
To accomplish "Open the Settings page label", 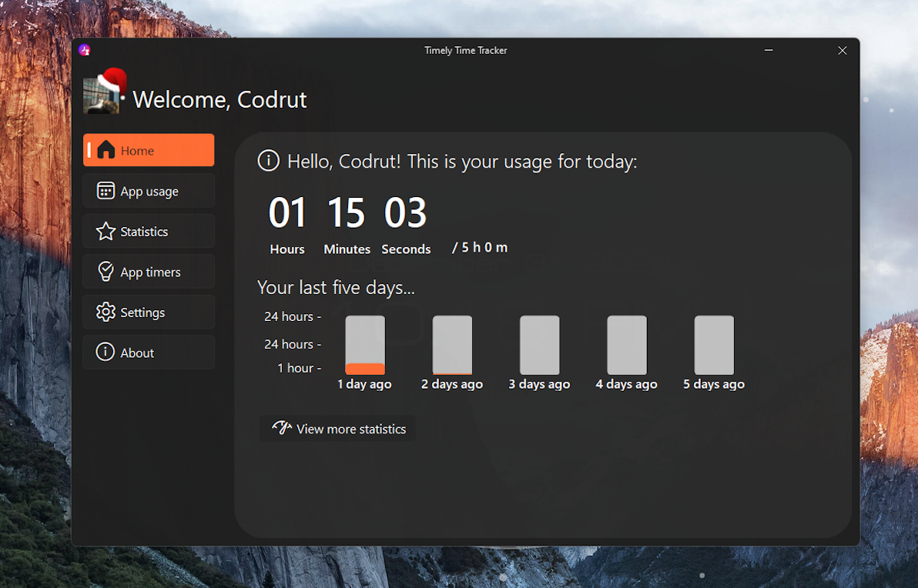I will pos(142,312).
